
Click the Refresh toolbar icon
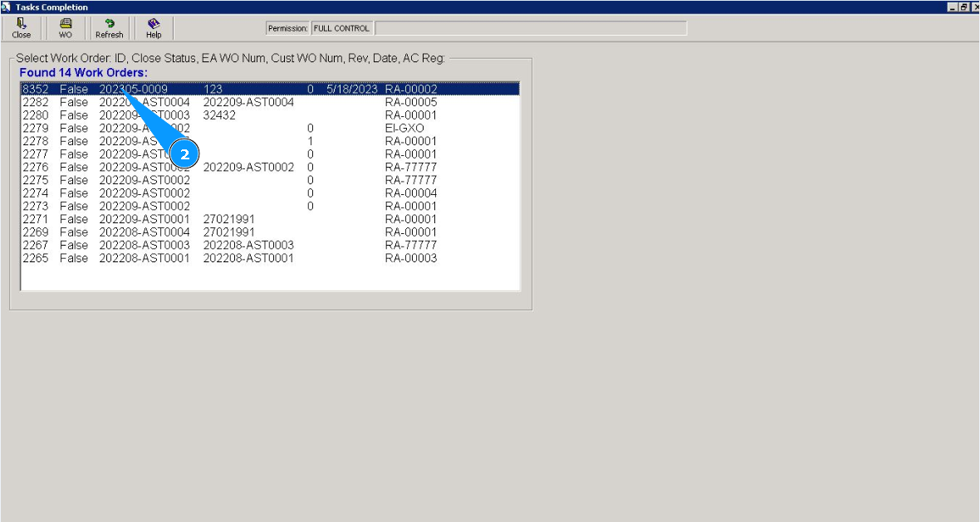[x=110, y=28]
